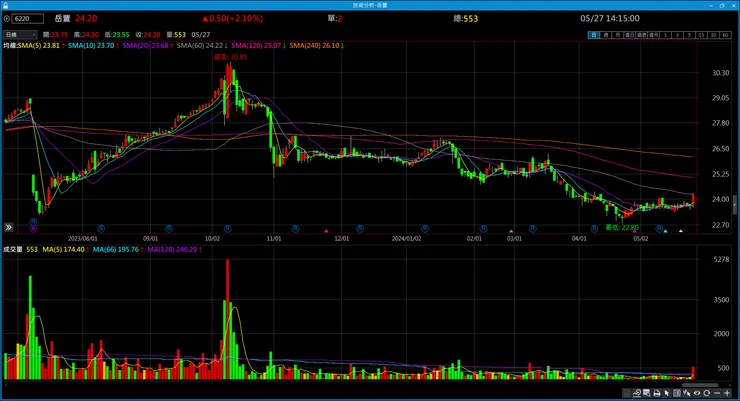Image resolution: width=740 pixels, height=401 pixels.
Task: Open the data window search icon
Action: (647, 393)
